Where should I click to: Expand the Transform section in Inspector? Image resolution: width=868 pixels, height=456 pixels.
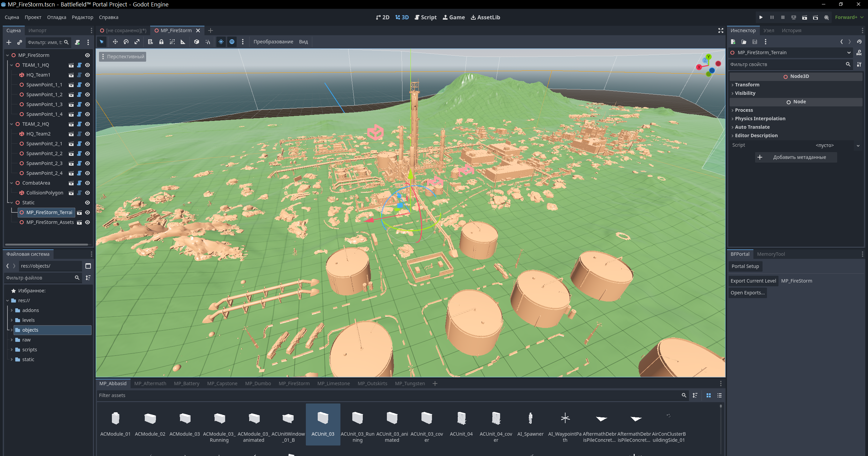(x=747, y=85)
